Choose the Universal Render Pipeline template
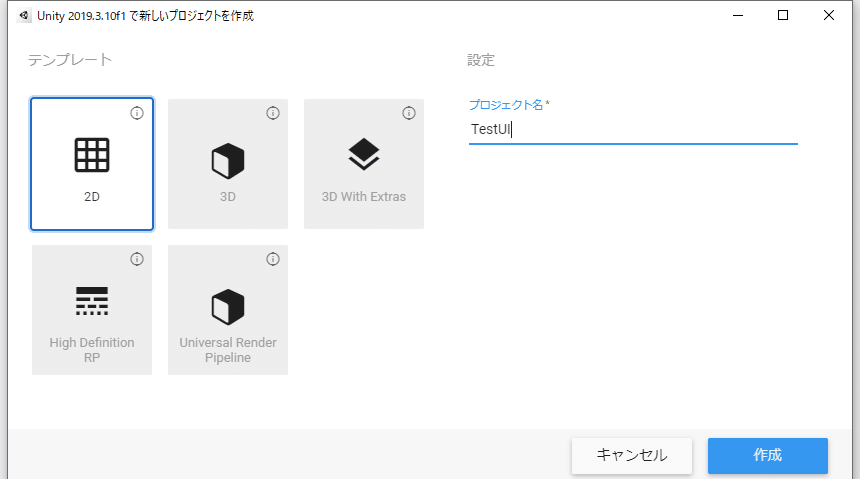The height and width of the screenshot is (479, 860). (x=228, y=310)
